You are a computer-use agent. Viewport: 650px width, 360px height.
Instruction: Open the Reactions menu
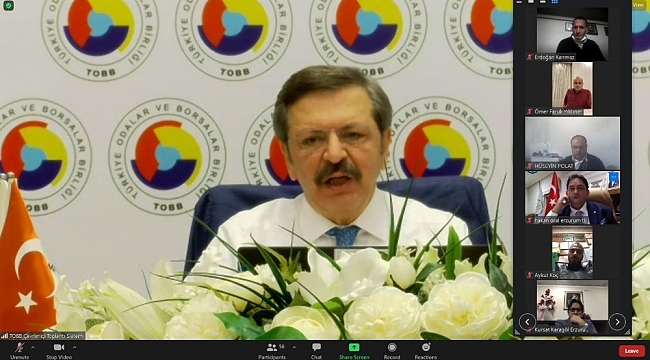[426, 350]
